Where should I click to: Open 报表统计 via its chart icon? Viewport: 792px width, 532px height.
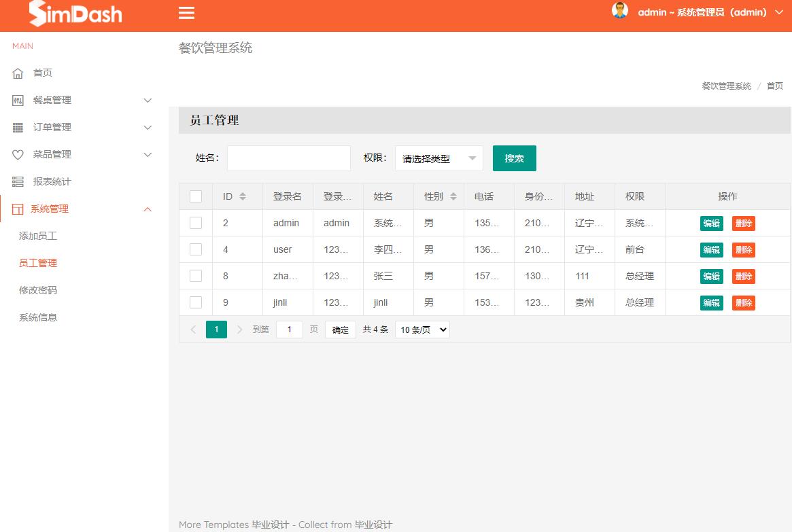(x=17, y=181)
